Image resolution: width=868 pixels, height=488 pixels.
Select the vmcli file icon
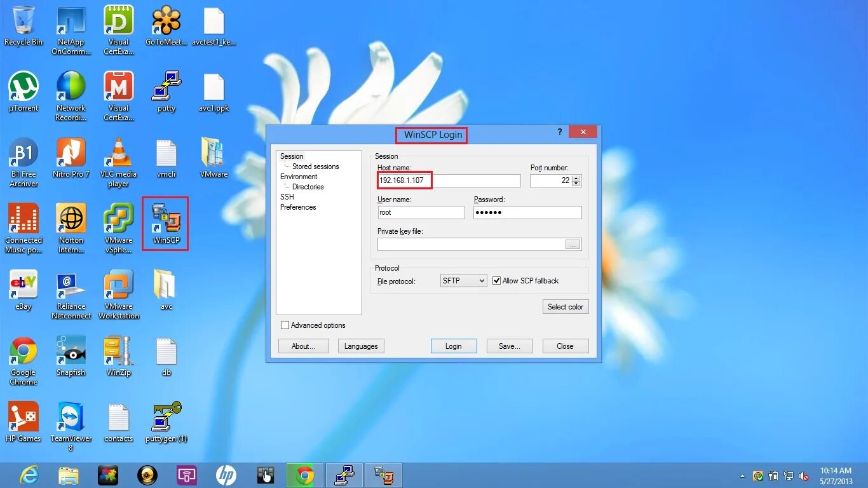click(166, 158)
